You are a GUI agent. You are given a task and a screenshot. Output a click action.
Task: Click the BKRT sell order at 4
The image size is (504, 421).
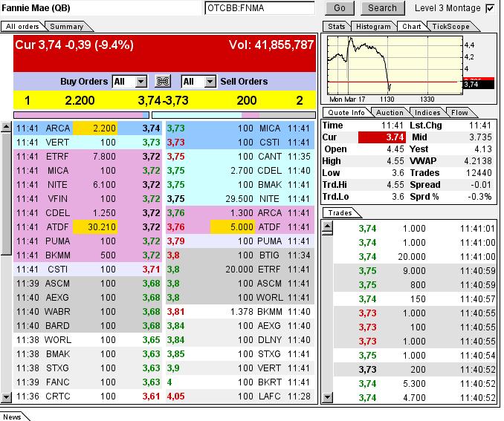[240, 382]
